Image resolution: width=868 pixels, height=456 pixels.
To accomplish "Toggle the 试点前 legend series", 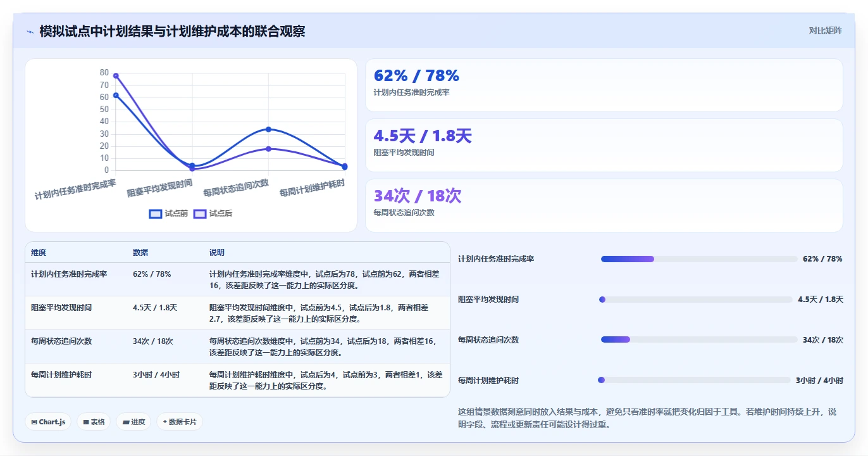I will tap(168, 213).
